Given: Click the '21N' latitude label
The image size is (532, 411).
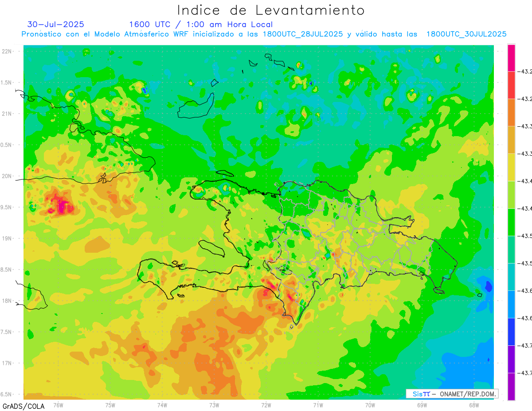Looking at the screenshot, I should 8,114.
